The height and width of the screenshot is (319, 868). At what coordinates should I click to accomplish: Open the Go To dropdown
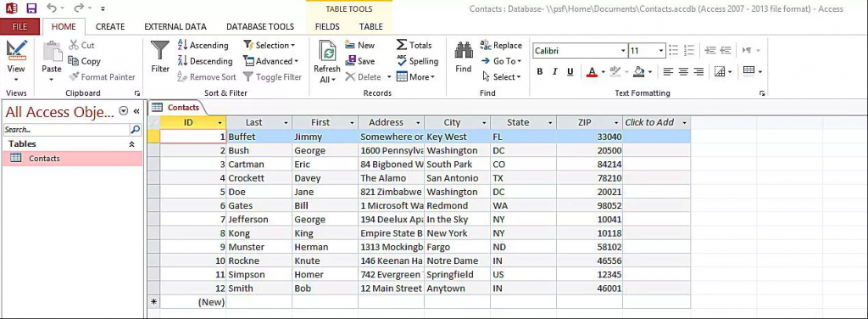point(501,61)
